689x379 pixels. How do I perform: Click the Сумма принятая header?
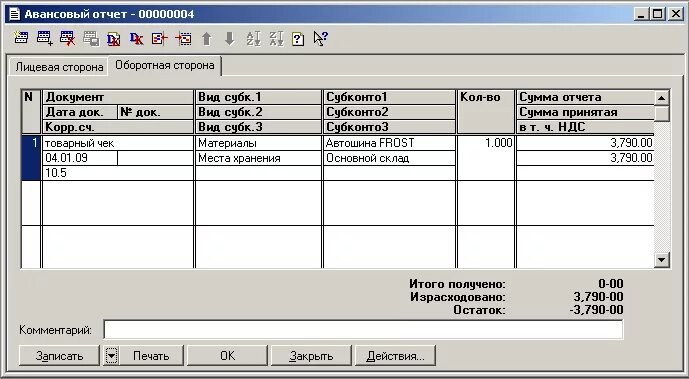(585, 112)
